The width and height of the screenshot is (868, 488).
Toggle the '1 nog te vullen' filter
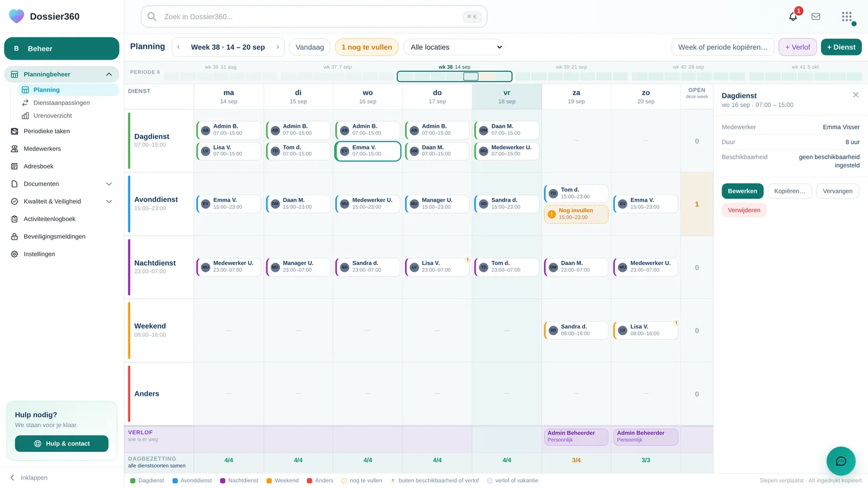pyautogui.click(x=366, y=47)
